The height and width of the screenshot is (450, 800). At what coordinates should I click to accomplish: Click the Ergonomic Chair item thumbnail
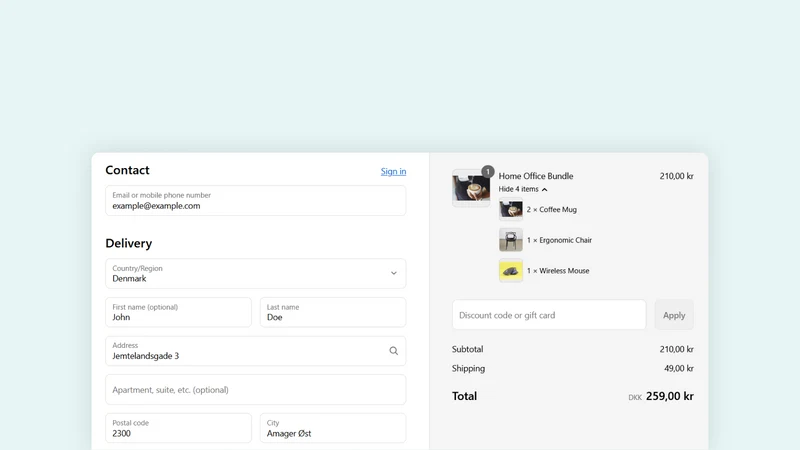tap(511, 240)
